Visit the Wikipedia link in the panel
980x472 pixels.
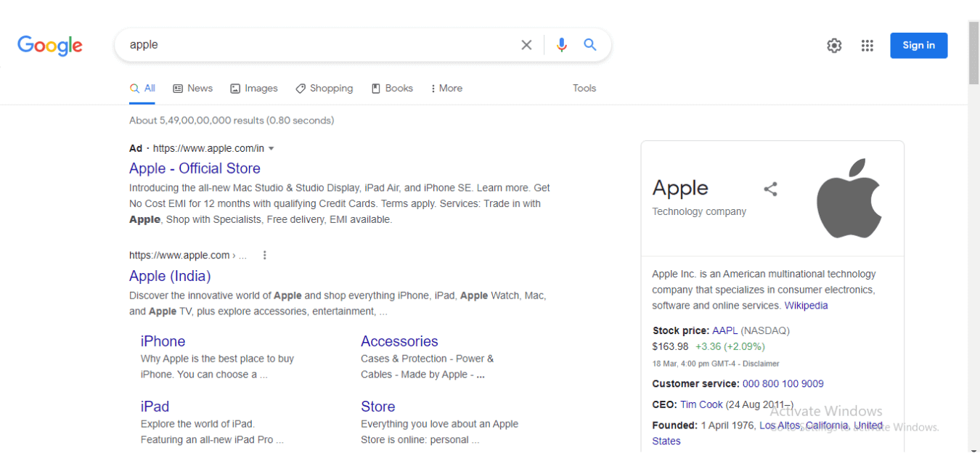806,305
